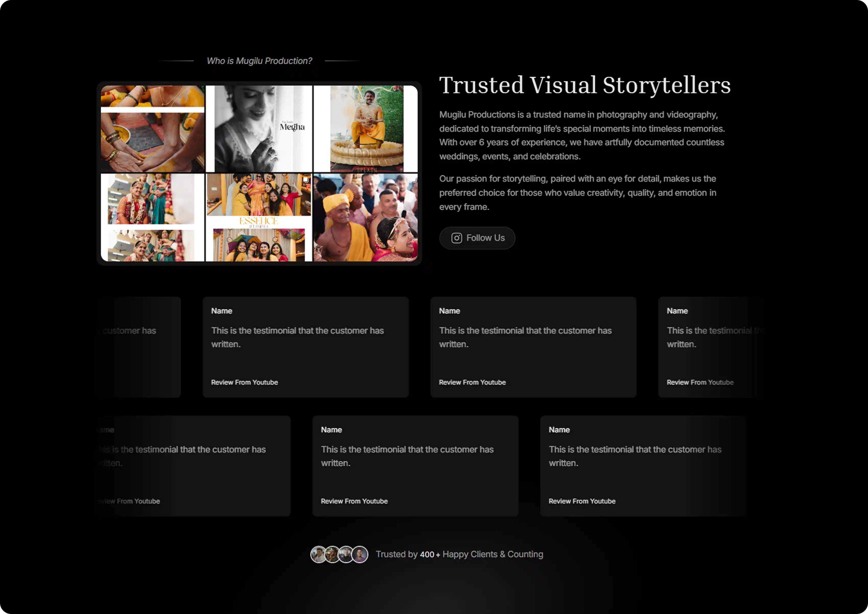
Task: Click the gray-haired client avatar
Action: (x=346, y=554)
